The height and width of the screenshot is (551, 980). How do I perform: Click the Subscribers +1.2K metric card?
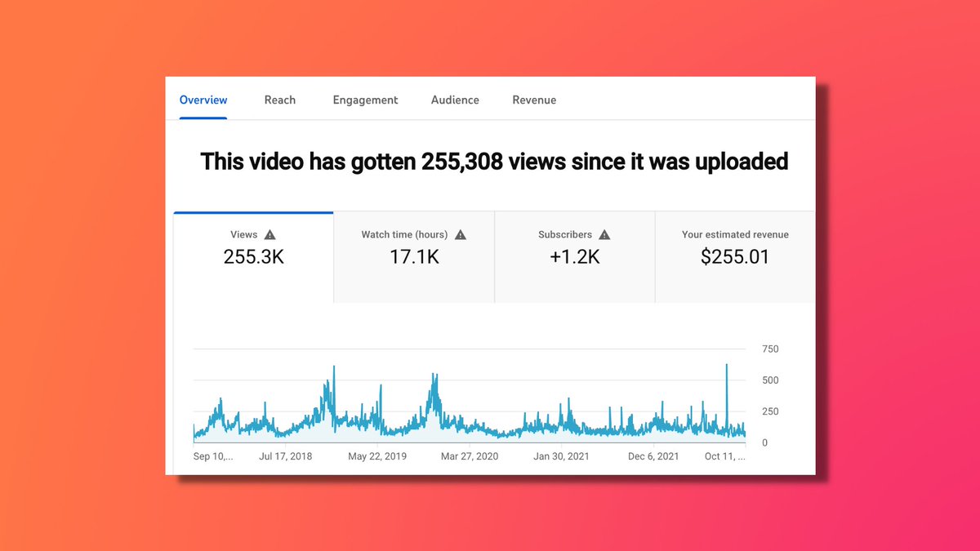point(574,256)
